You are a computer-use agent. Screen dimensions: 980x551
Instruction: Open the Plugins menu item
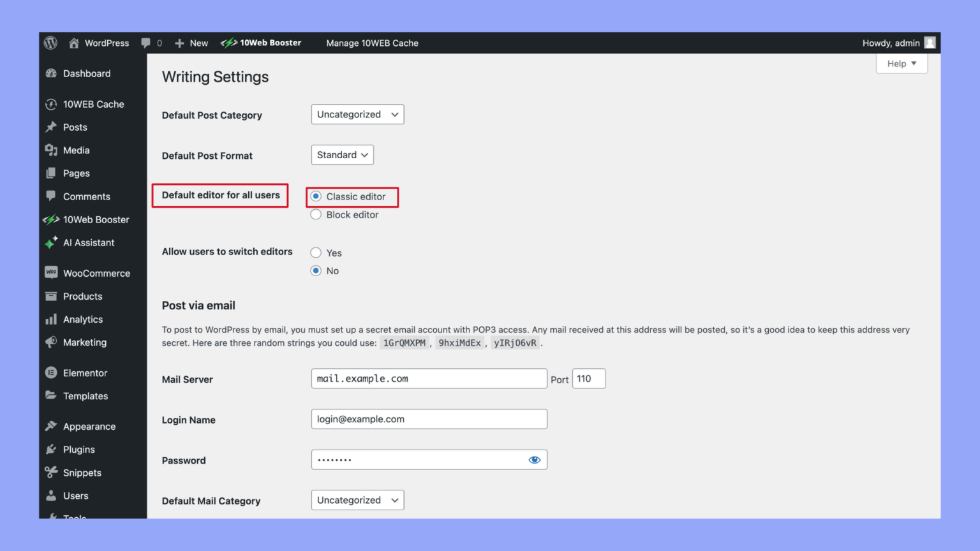pos(78,449)
